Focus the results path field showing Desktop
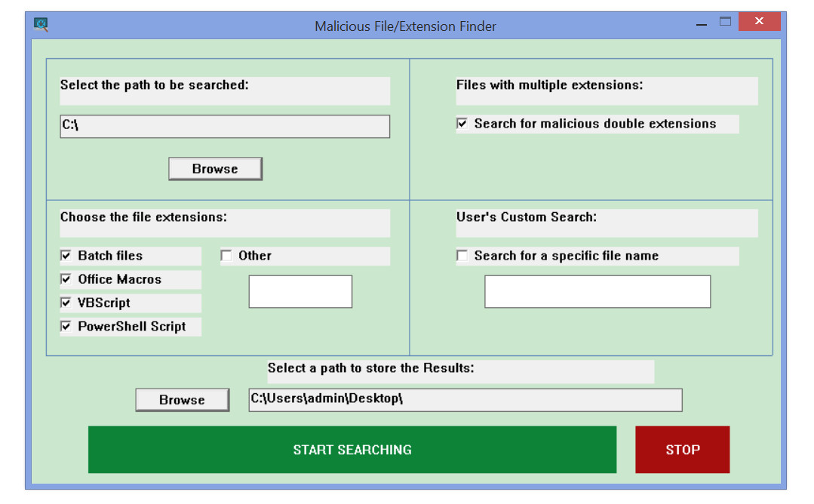 465,400
